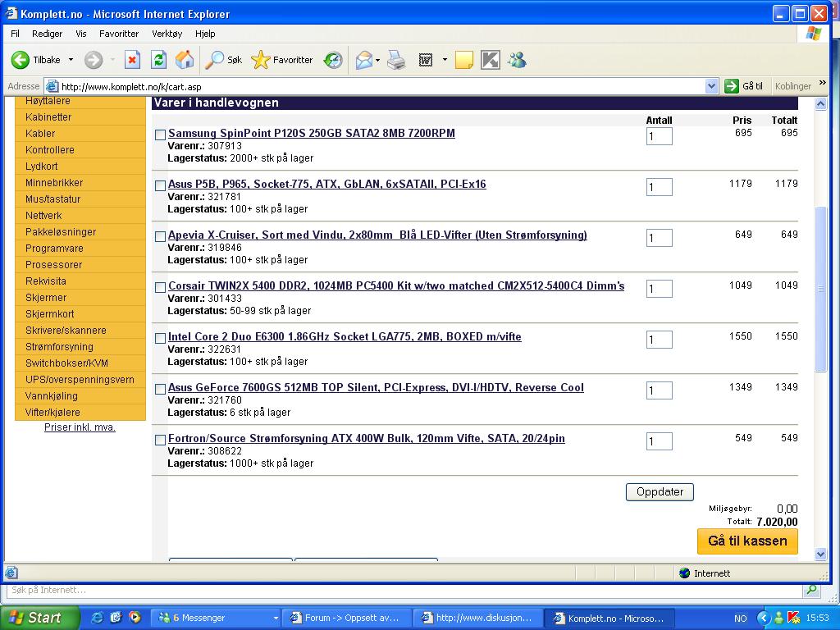Click the Edit with Word icon
This screenshot has height=630, width=840.
coord(426,59)
